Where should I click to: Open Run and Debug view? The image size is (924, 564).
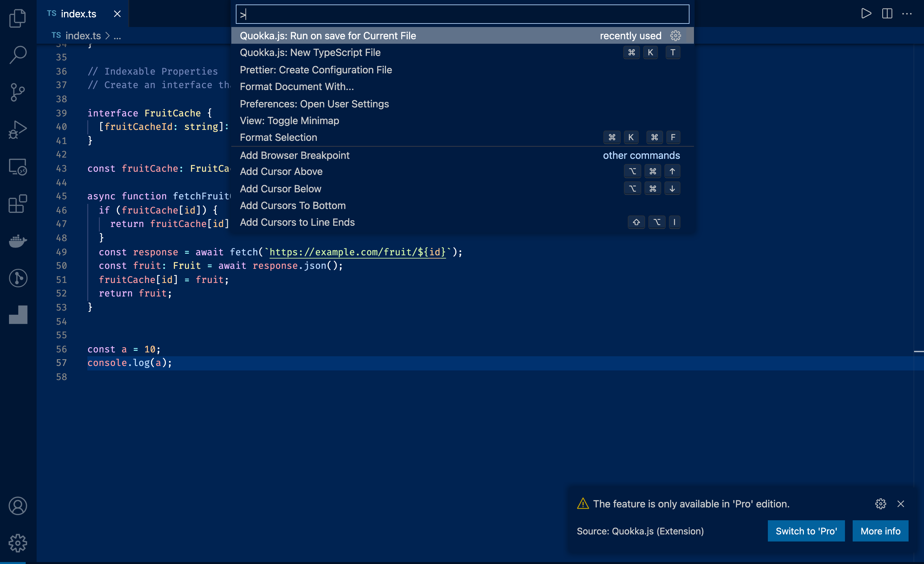18,130
